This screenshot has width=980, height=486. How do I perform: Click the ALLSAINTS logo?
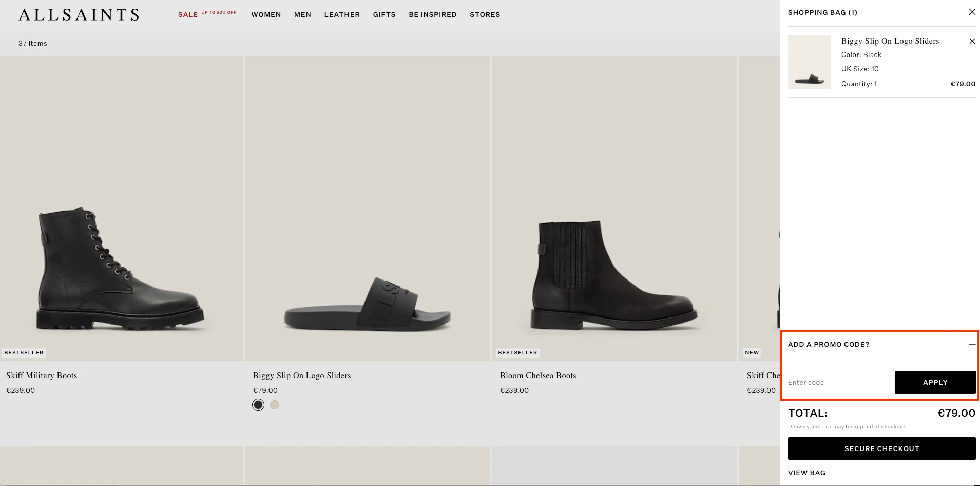point(79,14)
